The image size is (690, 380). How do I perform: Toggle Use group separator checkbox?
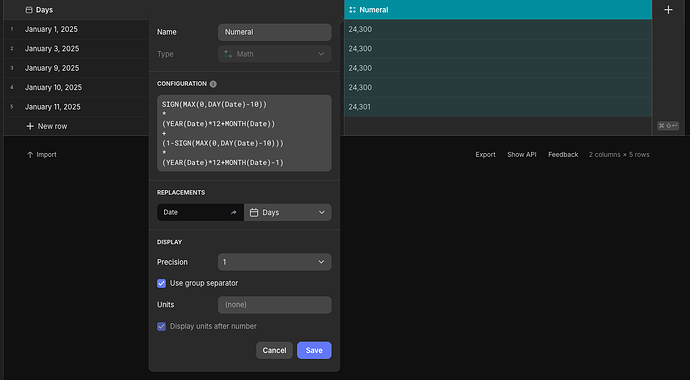coord(161,283)
